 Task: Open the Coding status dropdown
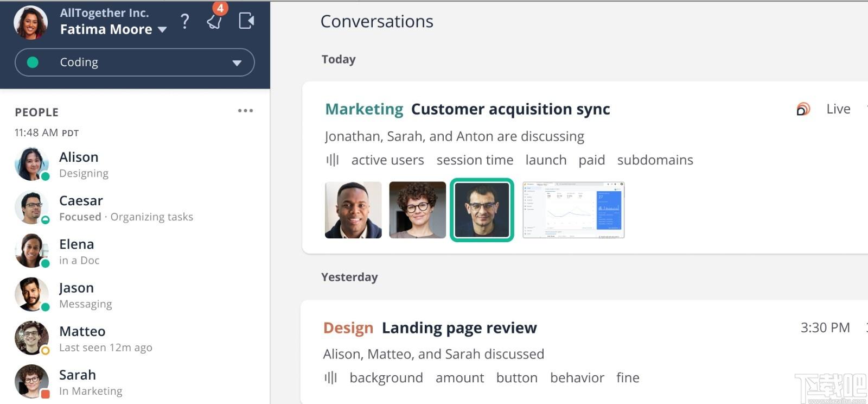[x=135, y=62]
